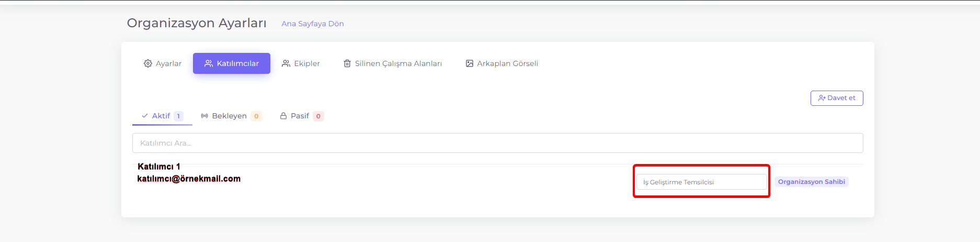Click the lock icon beside Pasif

coord(283,116)
